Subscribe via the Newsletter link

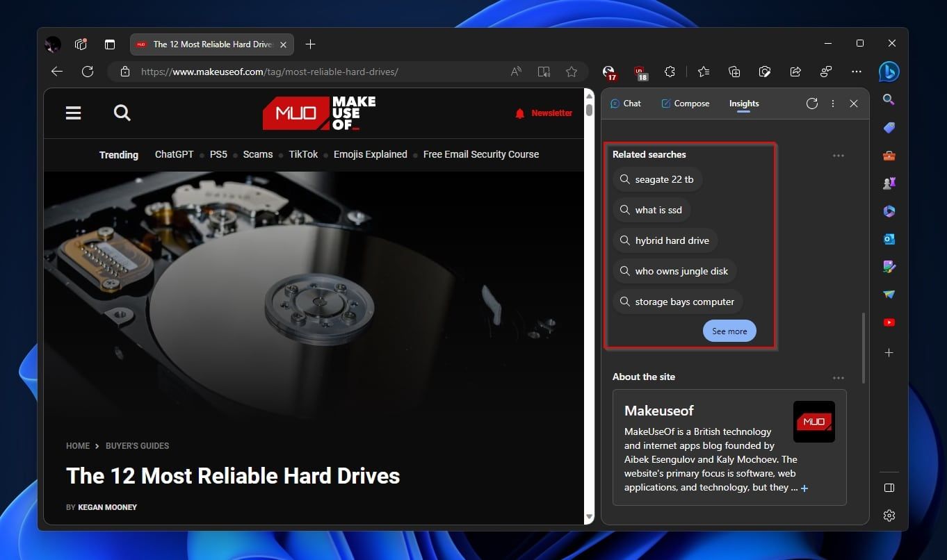pyautogui.click(x=544, y=113)
